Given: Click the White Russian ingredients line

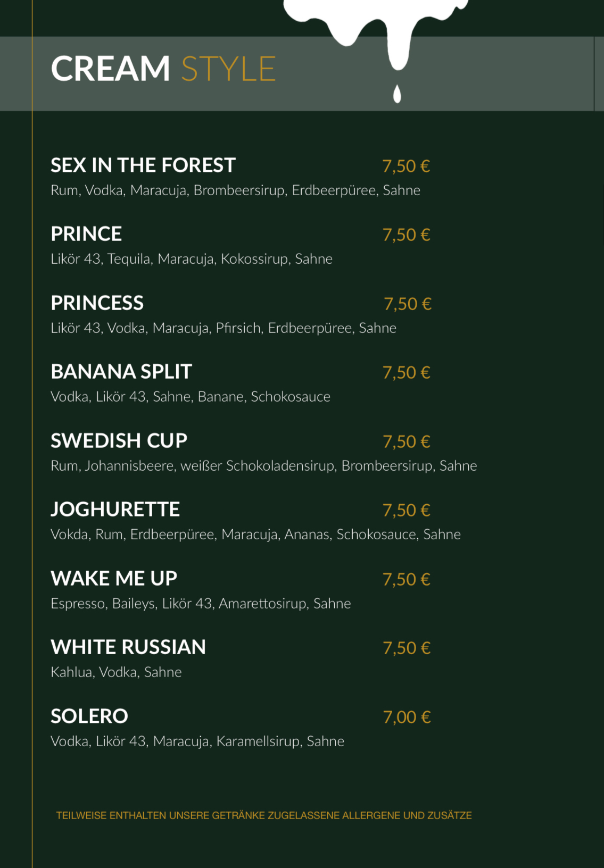Looking at the screenshot, I should click(116, 672).
